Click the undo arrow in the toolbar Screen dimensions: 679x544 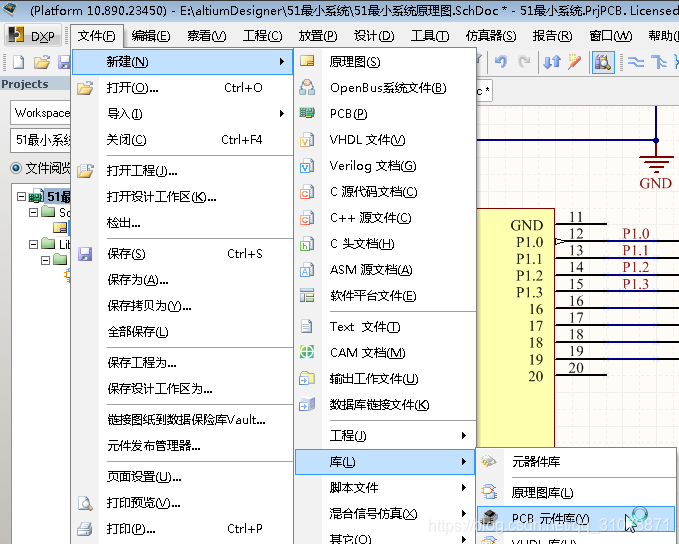point(501,62)
